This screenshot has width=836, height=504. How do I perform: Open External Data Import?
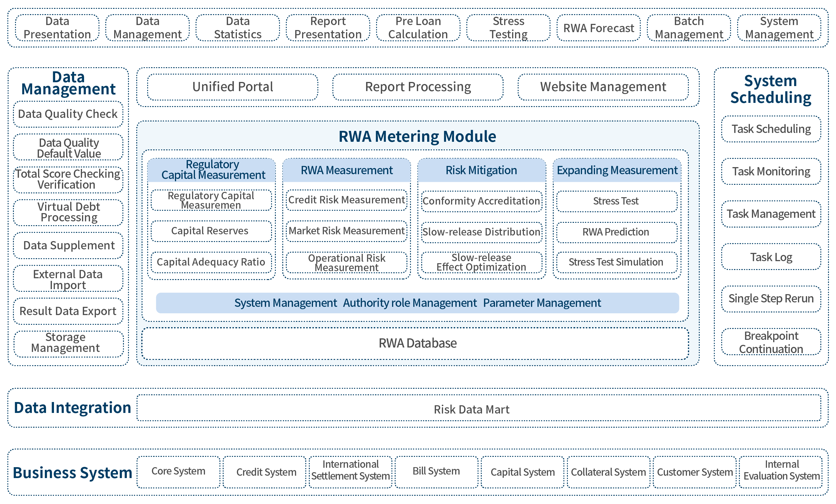tap(68, 279)
